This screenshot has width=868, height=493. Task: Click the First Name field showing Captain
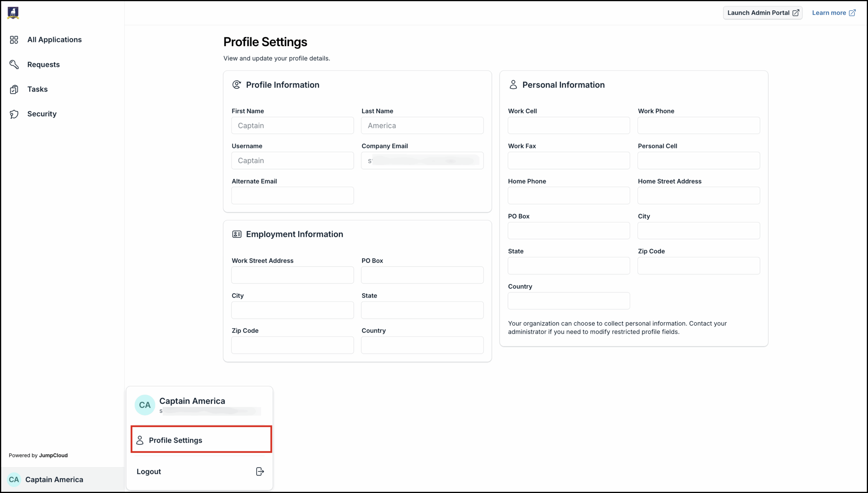[292, 126]
